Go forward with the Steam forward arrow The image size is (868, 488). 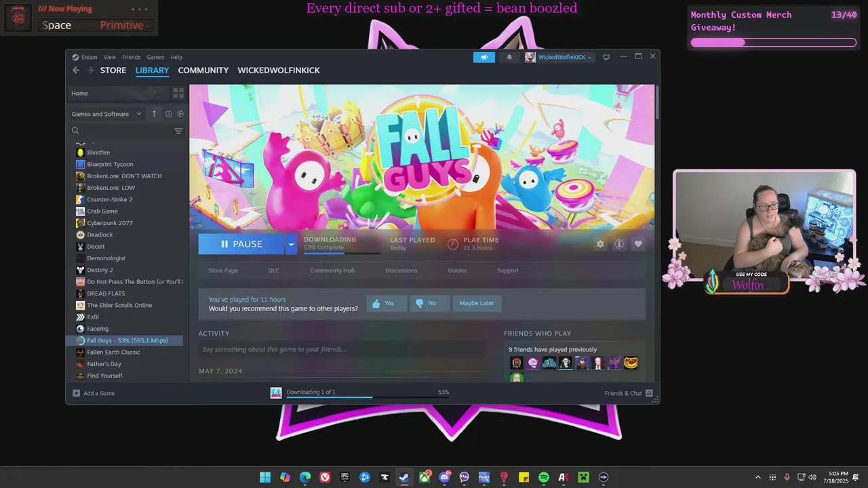click(90, 70)
